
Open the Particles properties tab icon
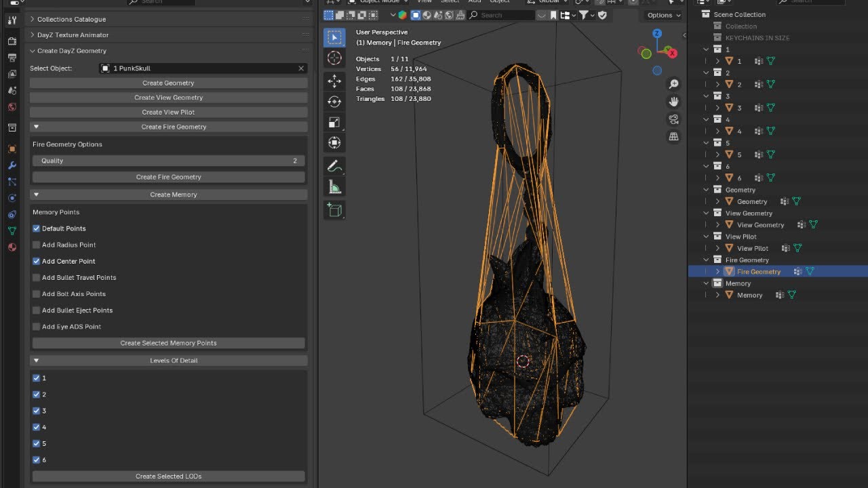[12, 182]
